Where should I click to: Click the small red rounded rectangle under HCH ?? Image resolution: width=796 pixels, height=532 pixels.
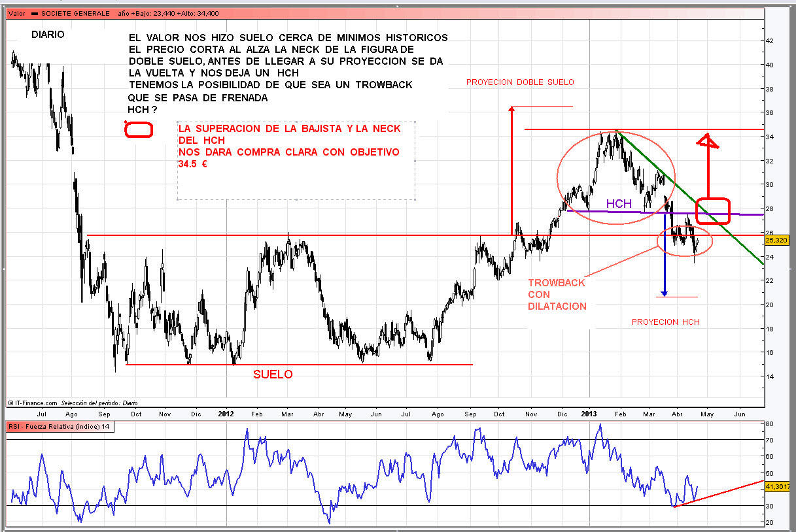coord(138,129)
